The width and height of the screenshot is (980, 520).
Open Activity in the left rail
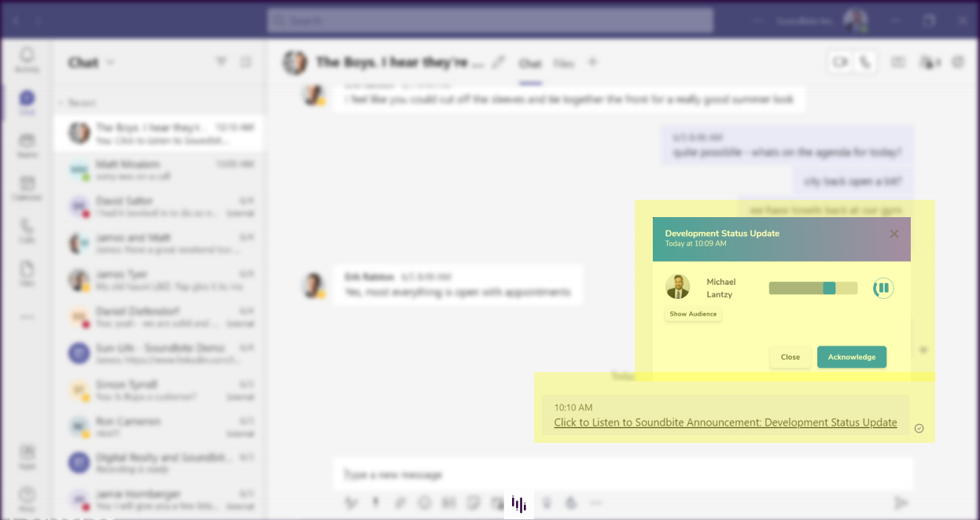(27, 60)
